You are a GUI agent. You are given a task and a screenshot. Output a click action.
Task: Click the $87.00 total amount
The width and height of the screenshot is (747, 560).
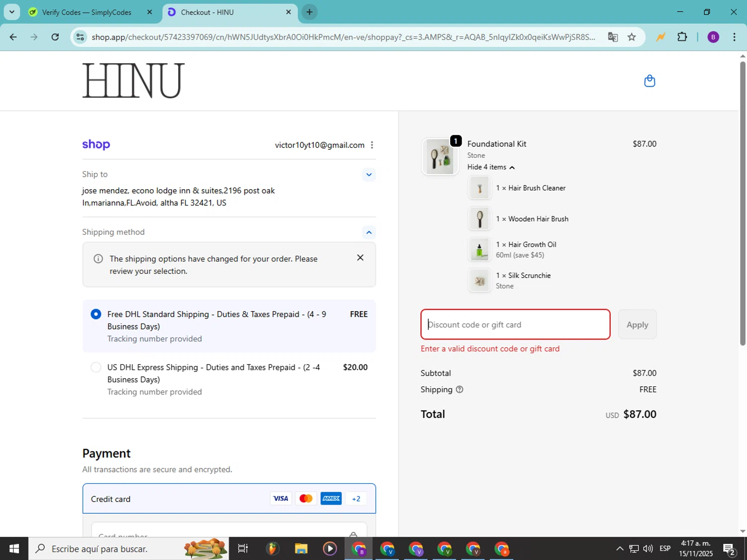point(640,414)
